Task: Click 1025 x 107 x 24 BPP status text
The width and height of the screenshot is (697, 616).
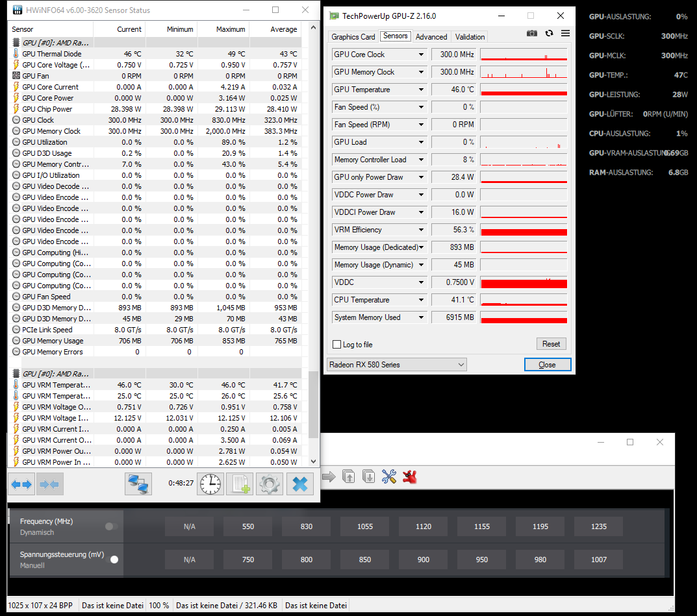Action: click(x=40, y=606)
